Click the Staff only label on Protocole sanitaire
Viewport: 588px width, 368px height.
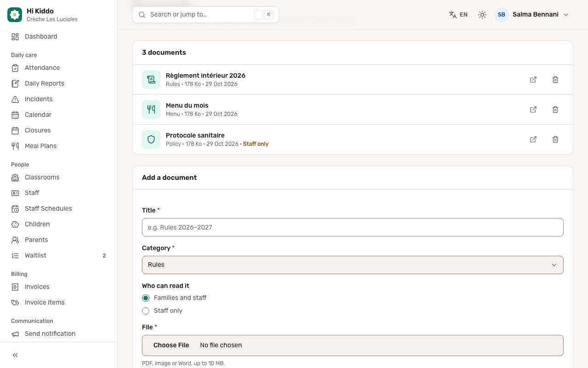[x=256, y=144]
